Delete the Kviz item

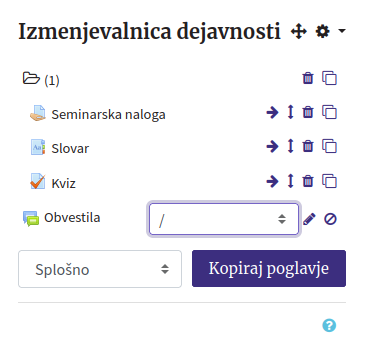pyautogui.click(x=308, y=181)
